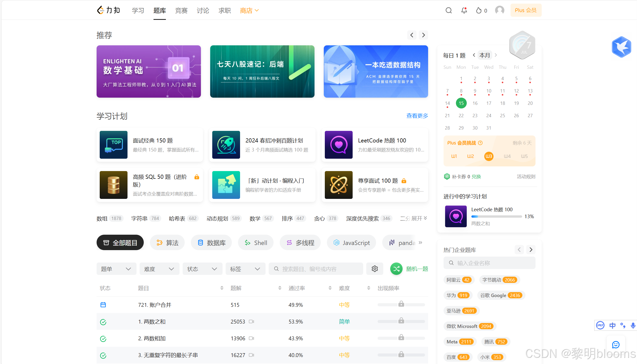Click the LeetCode 力扣 logo

point(108,10)
